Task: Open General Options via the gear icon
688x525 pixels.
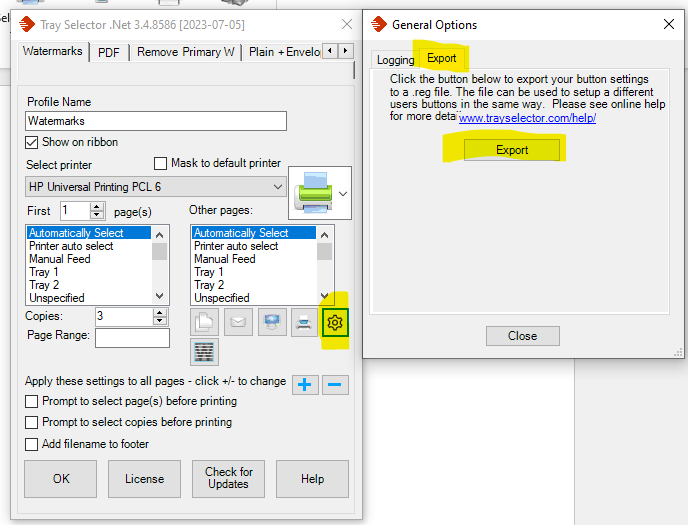Action: coord(335,322)
